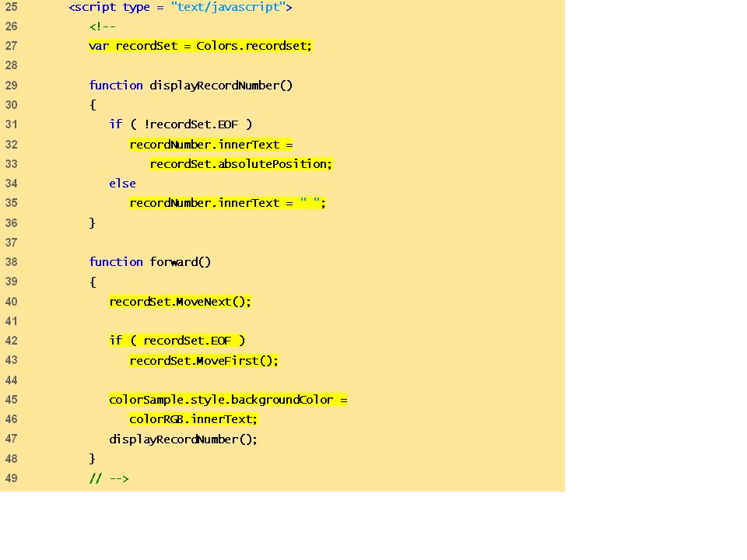Click the 'else' keyword on line 34
This screenshot has width=747, height=560.
click(x=122, y=184)
